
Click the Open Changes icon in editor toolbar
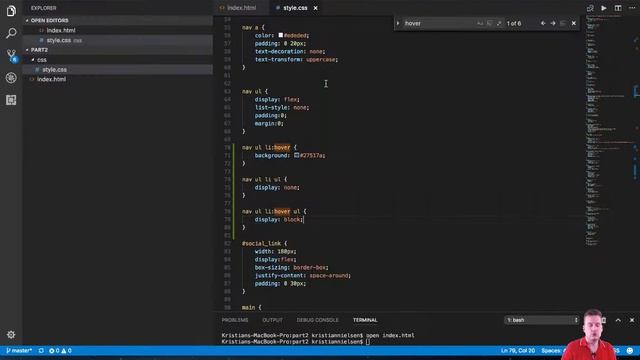[x=590, y=8]
